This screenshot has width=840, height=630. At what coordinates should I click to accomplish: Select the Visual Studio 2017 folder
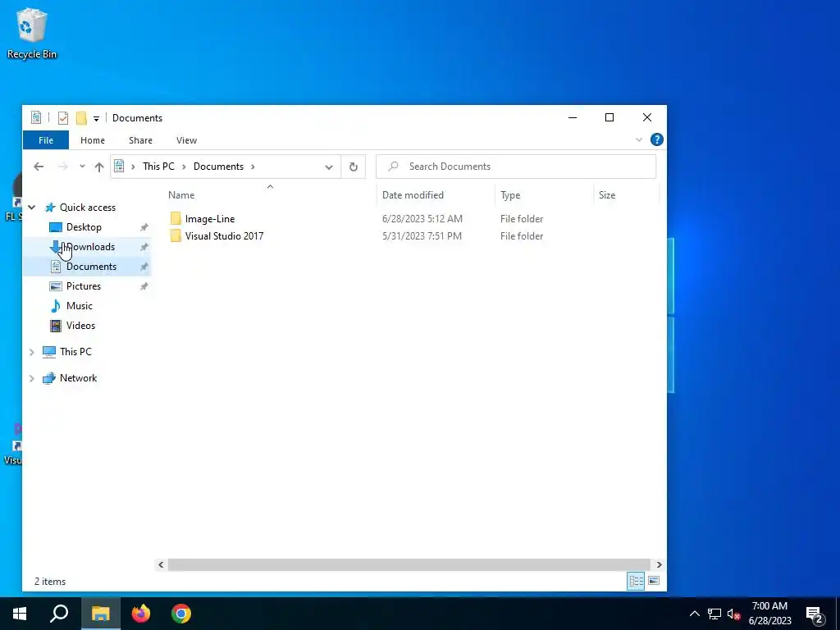tap(225, 235)
